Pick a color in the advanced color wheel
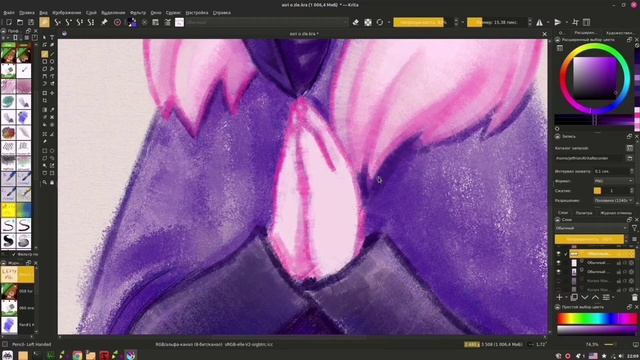The width and height of the screenshot is (640, 360). tap(595, 78)
